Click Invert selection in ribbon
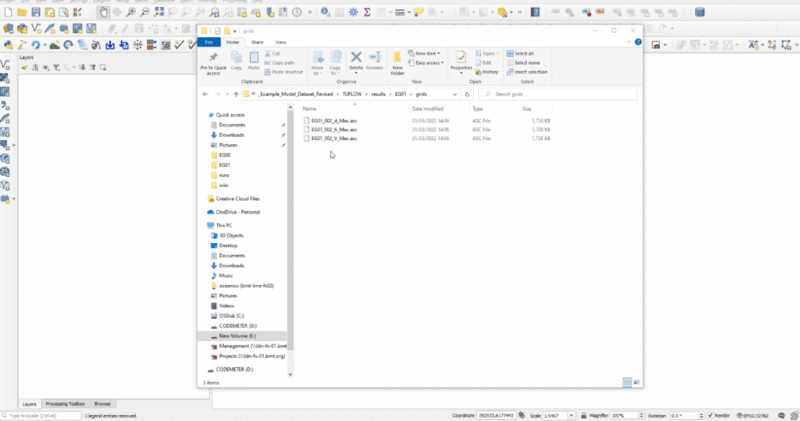Viewport: 800px width, 421px height. [x=529, y=72]
